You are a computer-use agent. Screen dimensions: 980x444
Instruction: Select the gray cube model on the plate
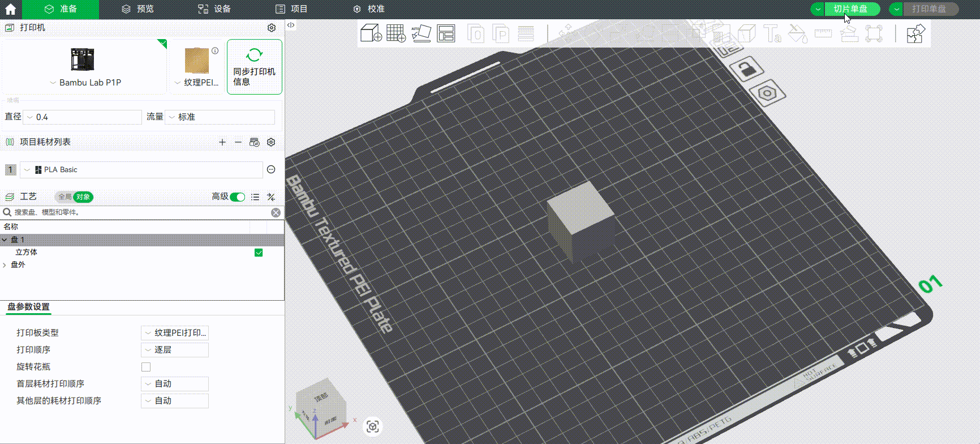tap(581, 222)
